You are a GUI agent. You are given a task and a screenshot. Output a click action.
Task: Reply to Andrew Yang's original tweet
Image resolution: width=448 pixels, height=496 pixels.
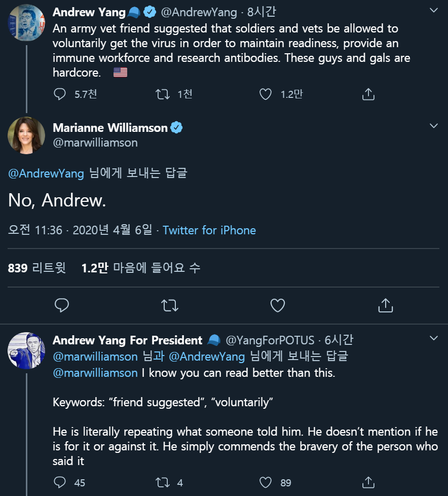60,94
